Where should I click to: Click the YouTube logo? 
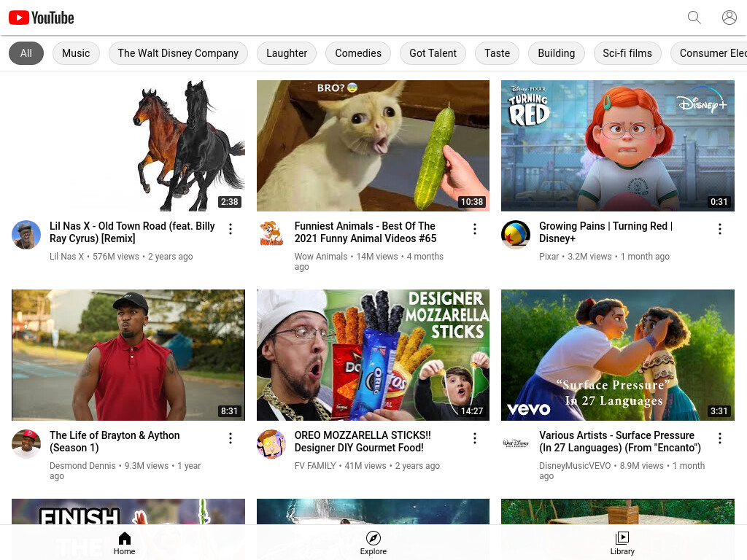[42, 17]
